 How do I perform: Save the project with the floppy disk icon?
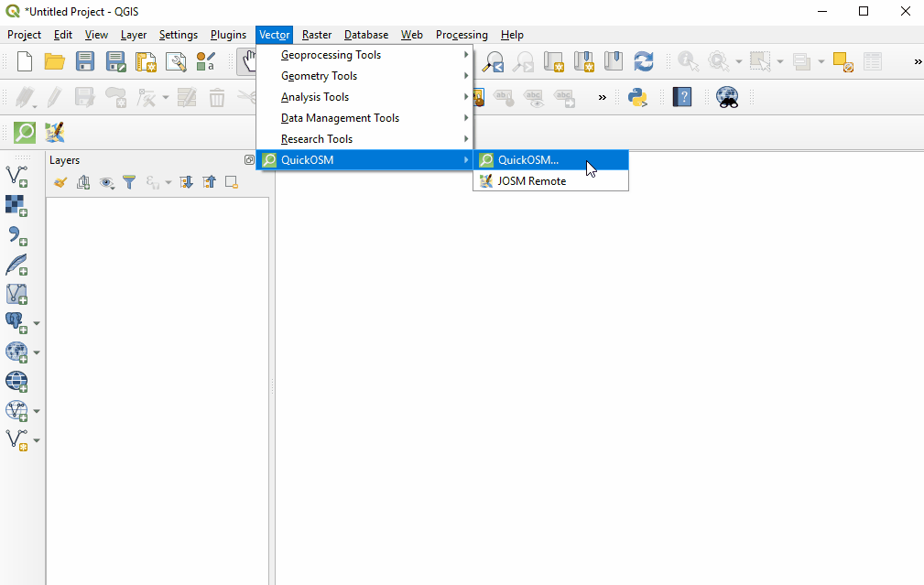(x=85, y=61)
